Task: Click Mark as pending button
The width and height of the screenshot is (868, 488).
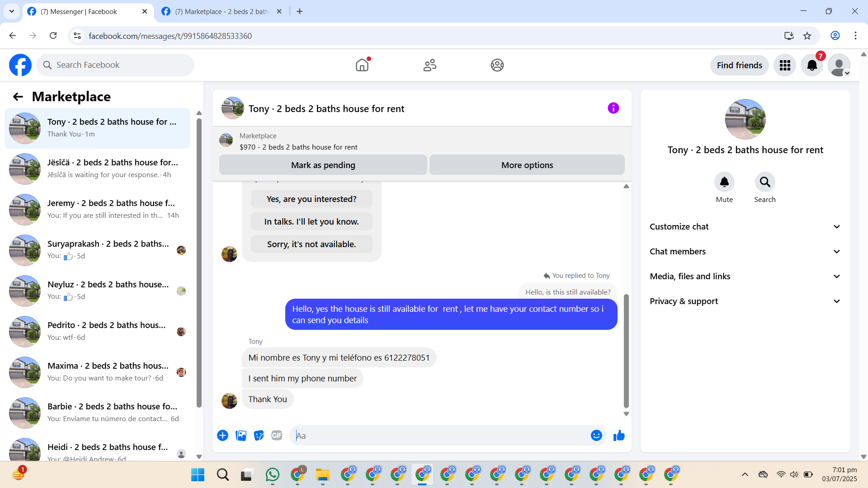Action: 323,165
